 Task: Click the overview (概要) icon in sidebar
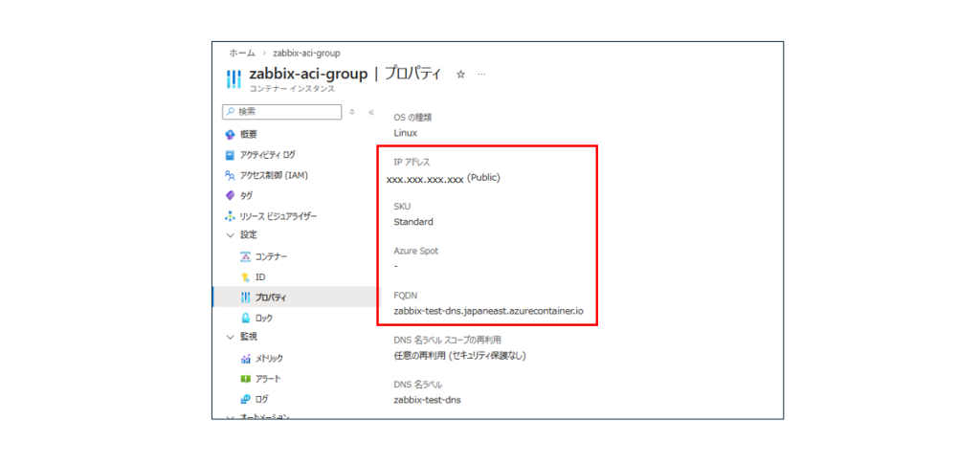pyautogui.click(x=230, y=135)
